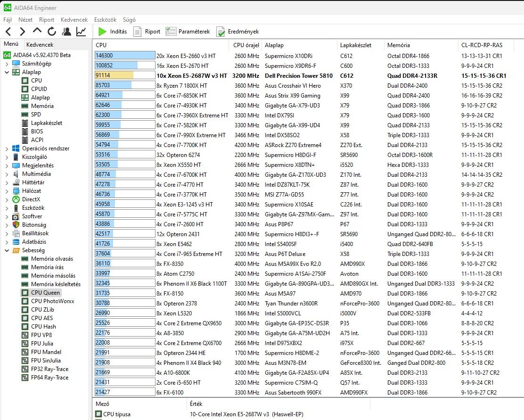Viewport: 524px width, 420px height.
Task: Go forward with the right arrow toolbar icon
Action: coord(23,32)
